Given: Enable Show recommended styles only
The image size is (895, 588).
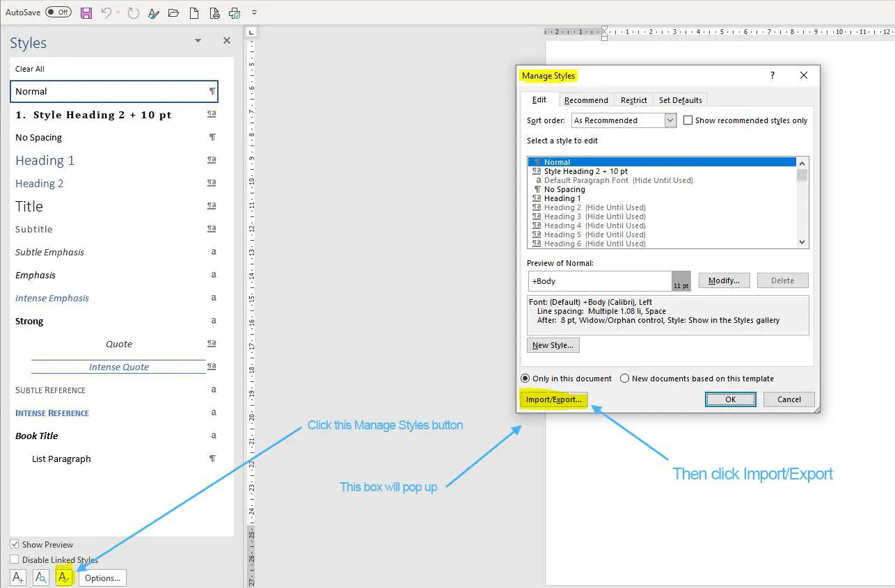Looking at the screenshot, I should [x=688, y=120].
